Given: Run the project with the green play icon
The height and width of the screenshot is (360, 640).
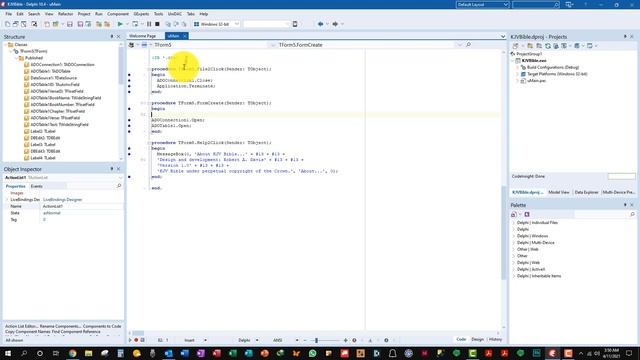Looking at the screenshot, I should coord(120,24).
